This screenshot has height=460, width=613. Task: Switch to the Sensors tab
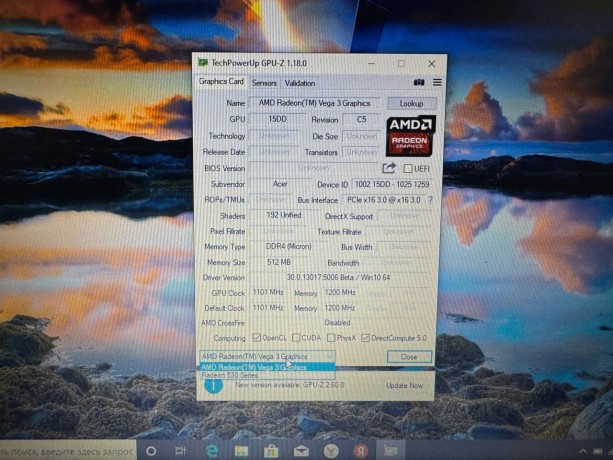pyautogui.click(x=264, y=83)
